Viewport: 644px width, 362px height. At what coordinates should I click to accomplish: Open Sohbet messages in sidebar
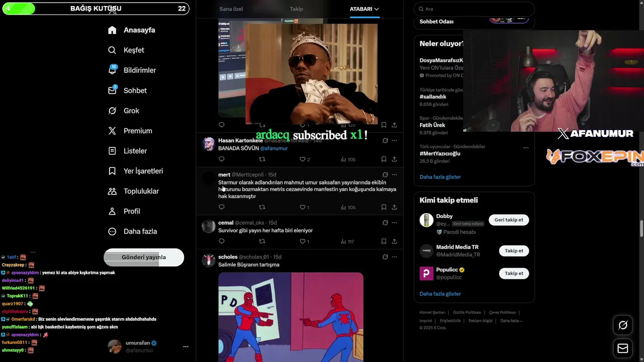point(127,90)
